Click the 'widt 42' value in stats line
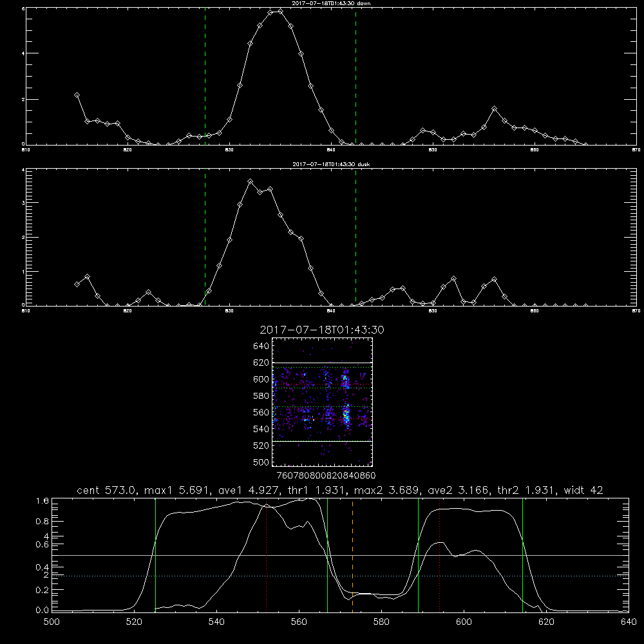 click(x=583, y=490)
